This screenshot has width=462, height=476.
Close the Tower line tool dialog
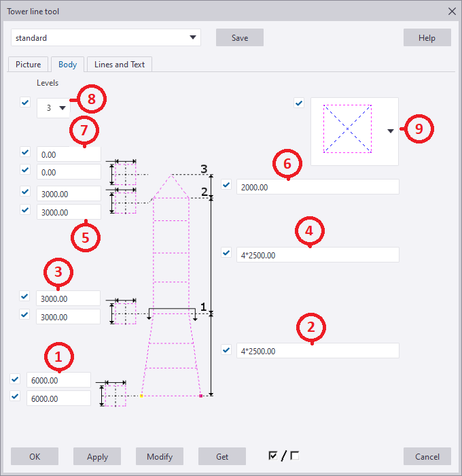click(x=452, y=11)
